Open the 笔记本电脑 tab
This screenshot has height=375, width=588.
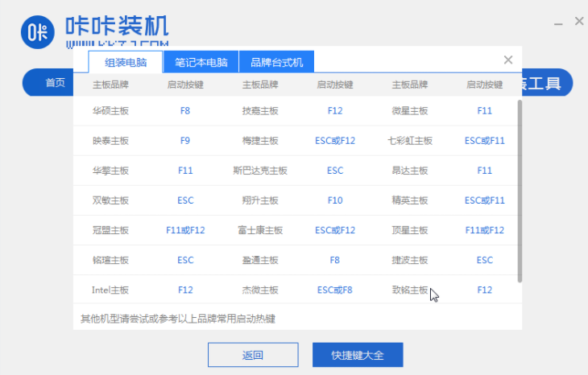(201, 62)
